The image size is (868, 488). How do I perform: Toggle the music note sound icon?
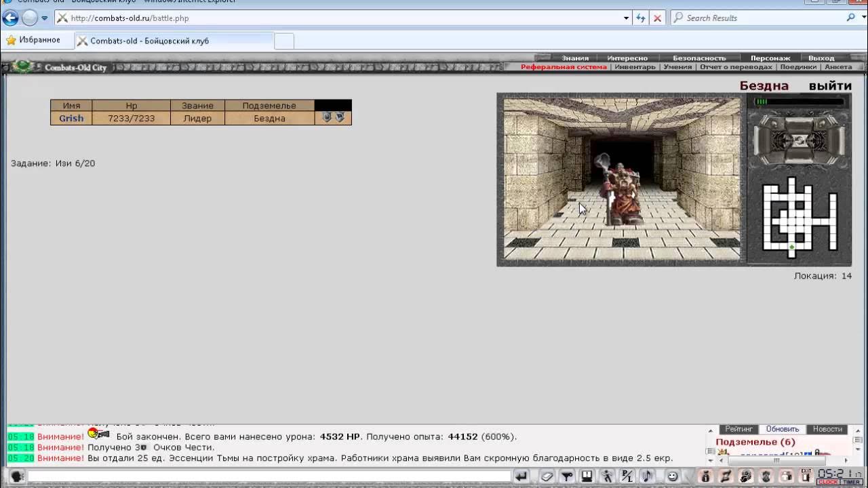(648, 476)
